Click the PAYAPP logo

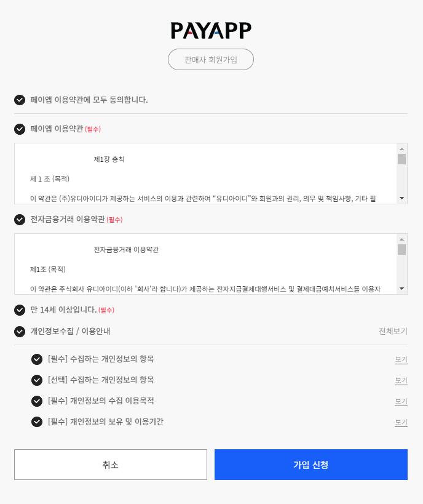coord(211,31)
